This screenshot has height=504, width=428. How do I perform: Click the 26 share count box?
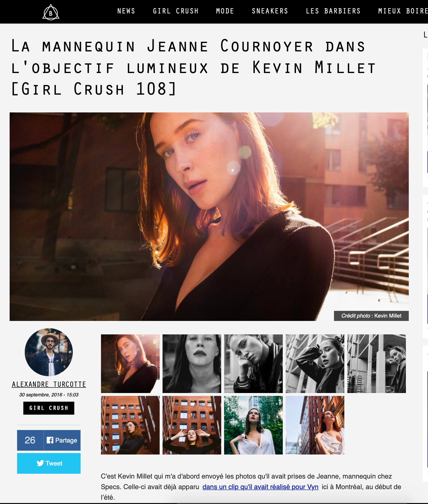point(30,440)
